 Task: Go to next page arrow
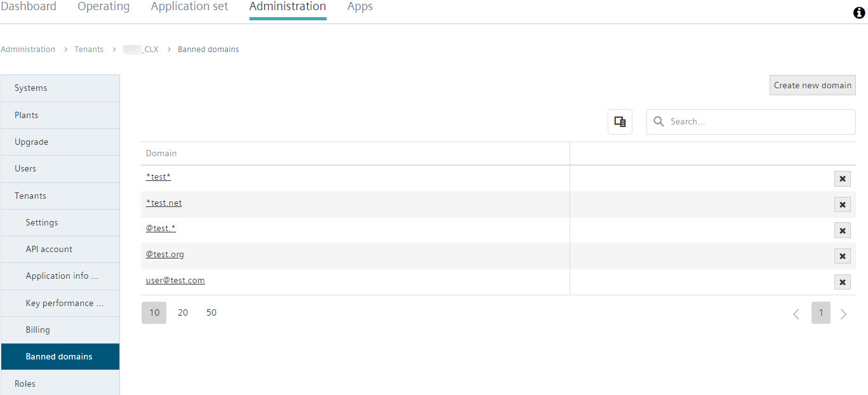tap(843, 314)
